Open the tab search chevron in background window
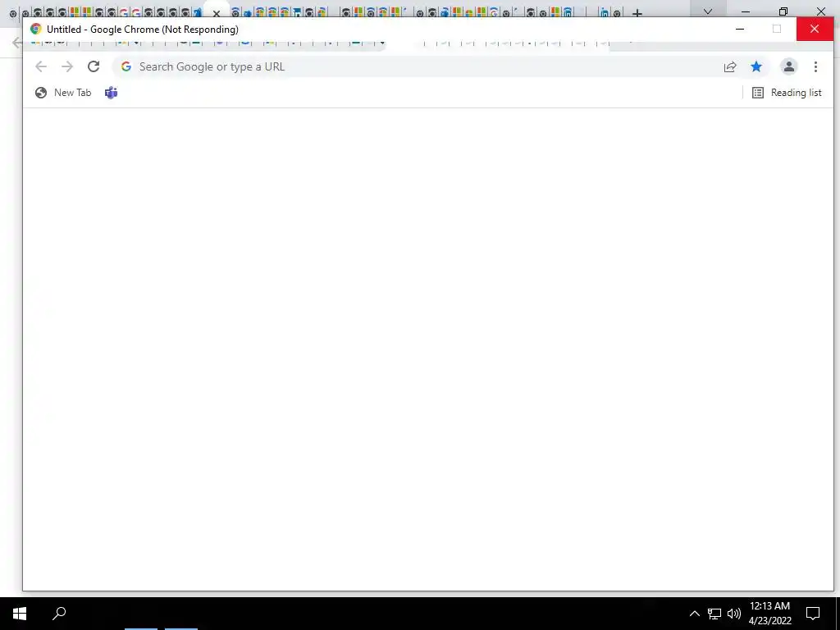The image size is (840, 630). (708, 11)
